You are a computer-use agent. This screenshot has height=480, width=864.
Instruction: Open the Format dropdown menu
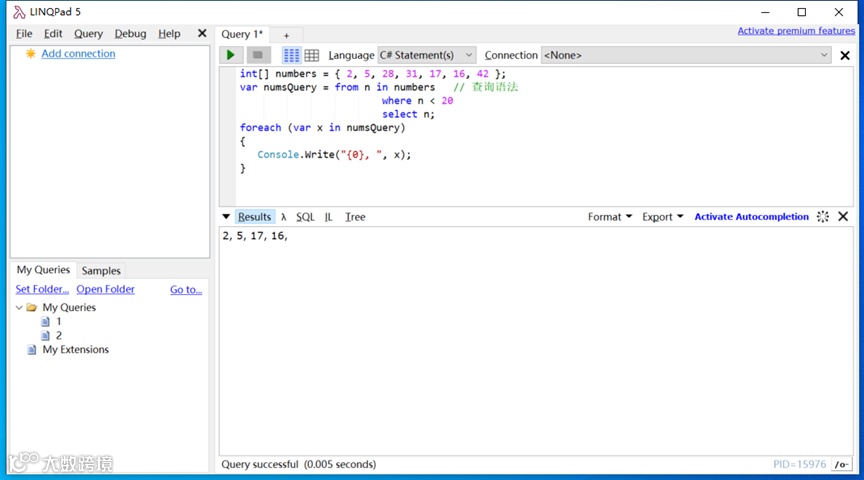[x=609, y=217]
